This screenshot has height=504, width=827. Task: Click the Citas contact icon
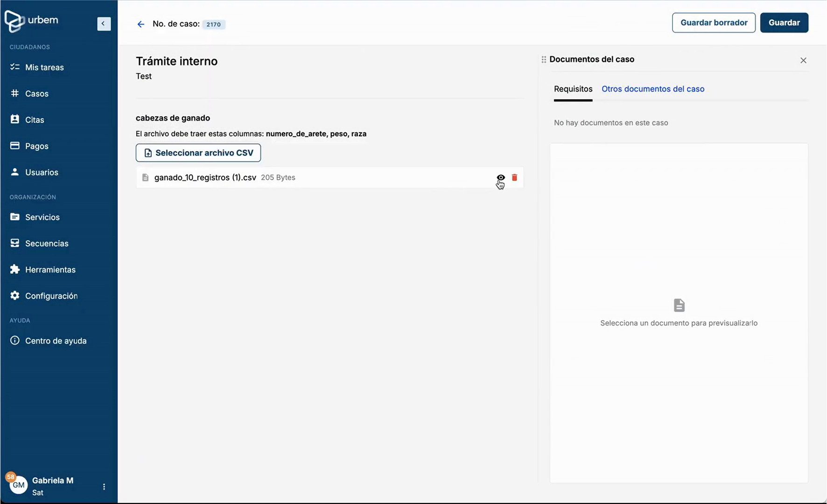click(15, 119)
